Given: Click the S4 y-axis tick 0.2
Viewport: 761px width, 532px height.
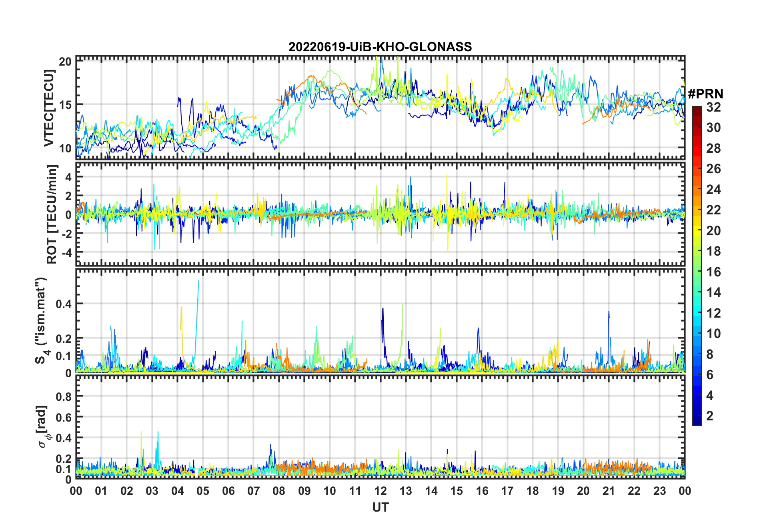Looking at the screenshot, I should [x=64, y=338].
